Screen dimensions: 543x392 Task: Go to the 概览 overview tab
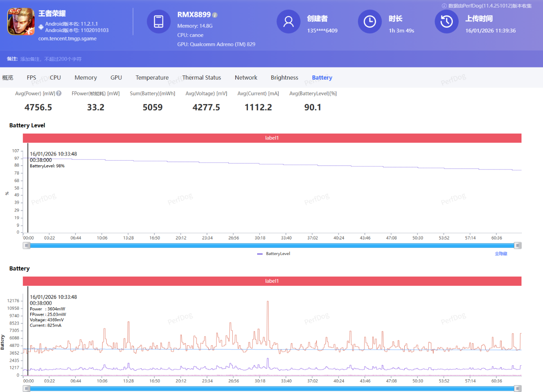tap(8, 78)
